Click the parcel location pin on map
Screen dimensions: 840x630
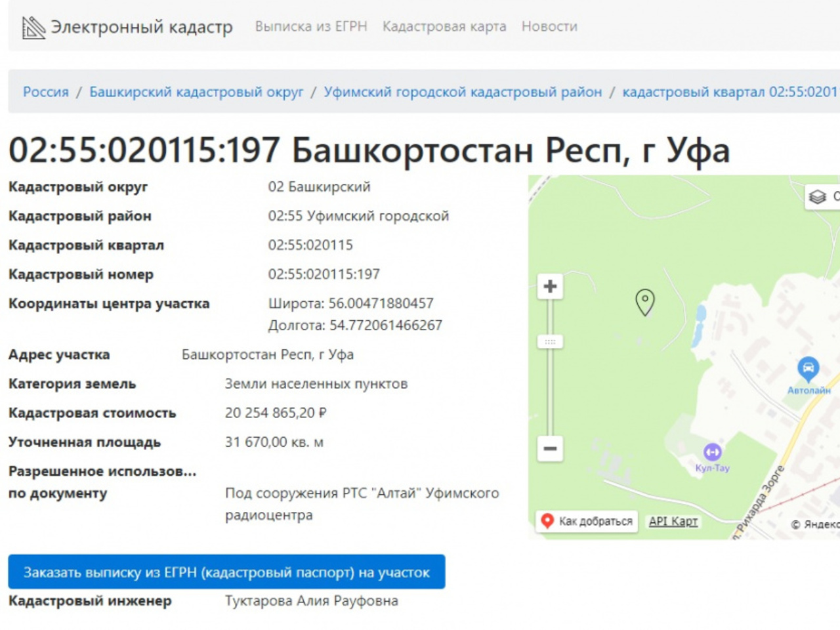[x=645, y=302]
